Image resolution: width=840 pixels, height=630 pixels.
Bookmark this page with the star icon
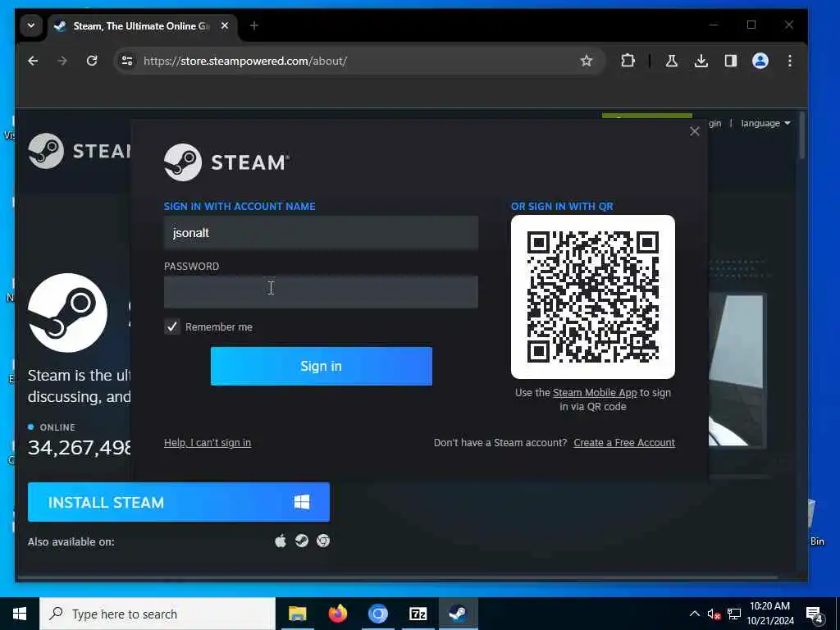pyautogui.click(x=587, y=61)
